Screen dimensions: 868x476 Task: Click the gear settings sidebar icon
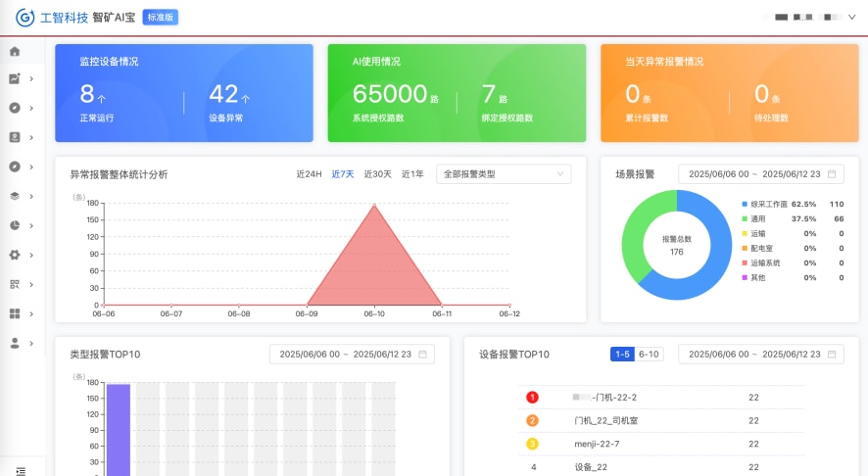14,255
